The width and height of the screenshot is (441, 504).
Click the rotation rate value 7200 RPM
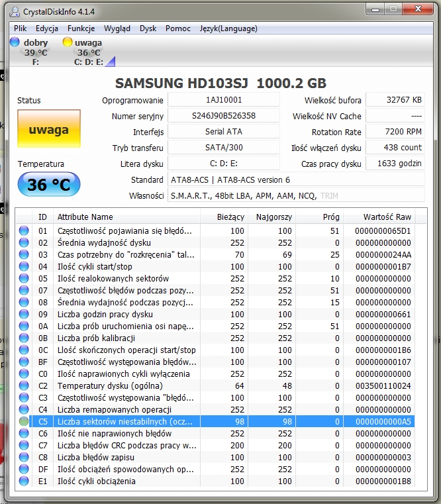[x=395, y=132]
